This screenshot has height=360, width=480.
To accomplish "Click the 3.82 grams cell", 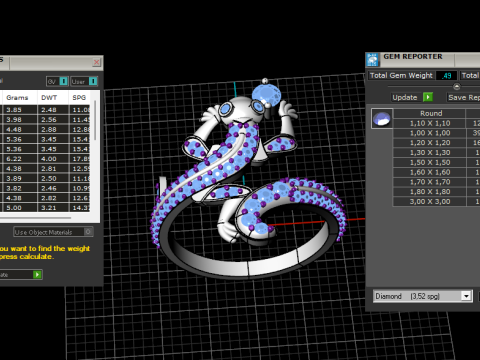I will coord(20,188).
